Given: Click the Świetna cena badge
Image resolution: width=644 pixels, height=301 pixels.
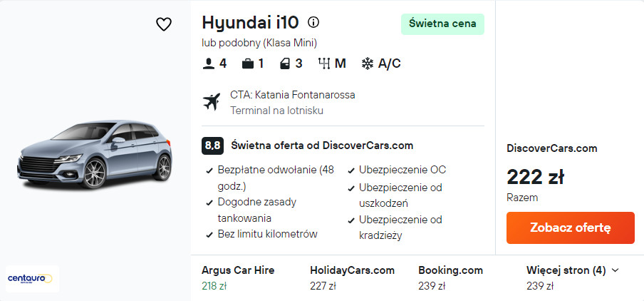Looking at the screenshot, I should coord(442,24).
